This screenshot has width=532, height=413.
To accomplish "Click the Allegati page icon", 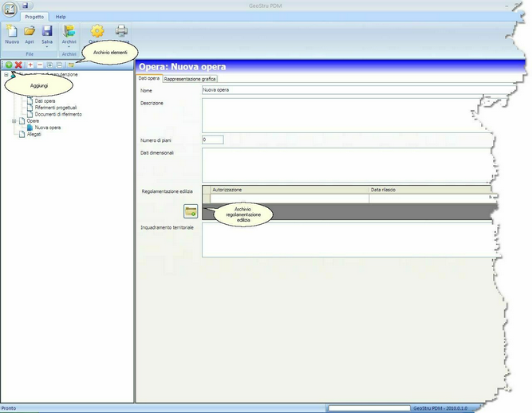I will click(22, 134).
